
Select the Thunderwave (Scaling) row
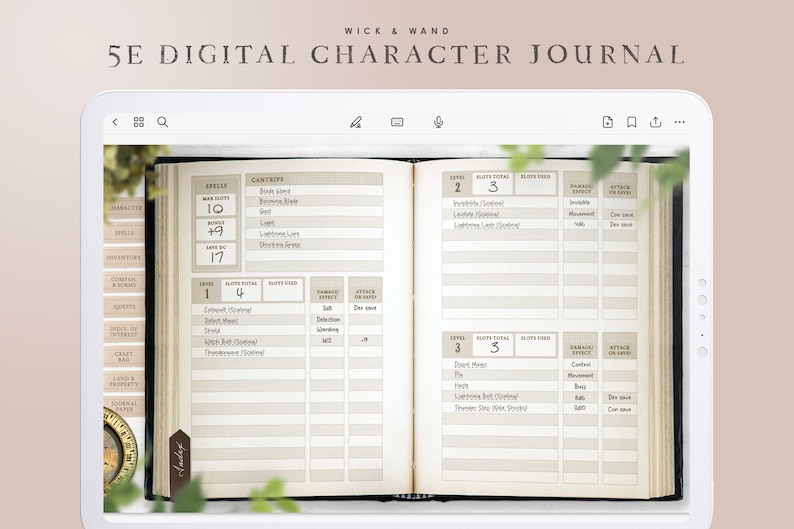click(x=248, y=352)
